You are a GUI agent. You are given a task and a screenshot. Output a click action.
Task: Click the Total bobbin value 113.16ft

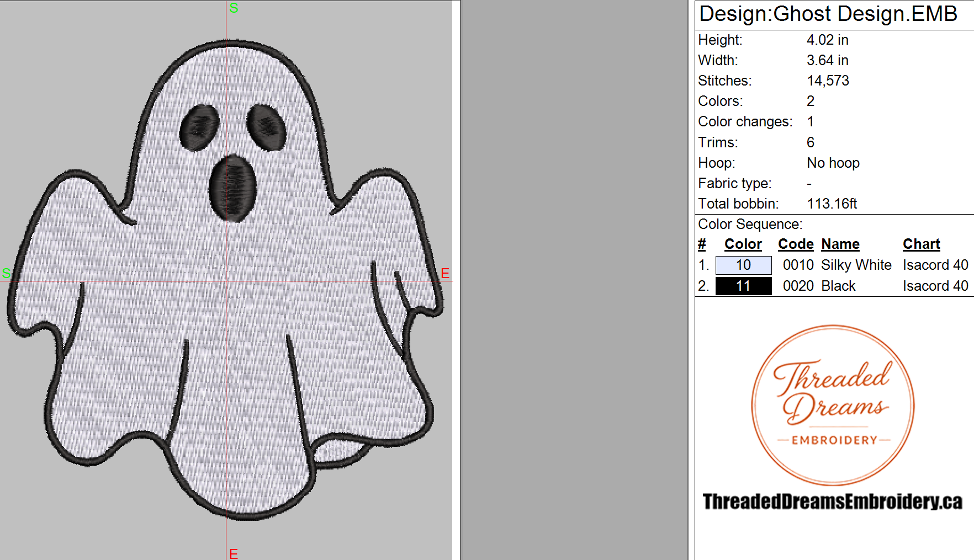coord(832,204)
